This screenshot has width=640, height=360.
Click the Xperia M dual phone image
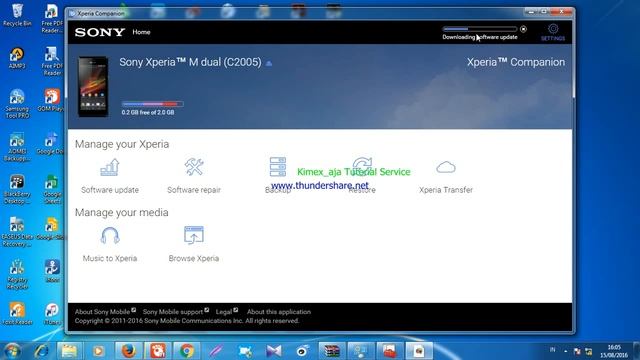tap(93, 86)
